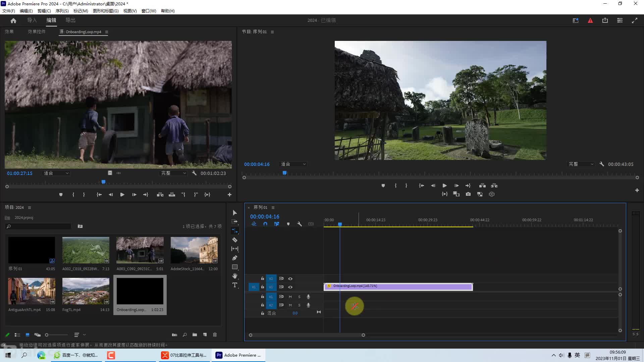This screenshot has width=644, height=362.
Task: Select the Track Select Forward tool
Action: pyautogui.click(x=235, y=222)
